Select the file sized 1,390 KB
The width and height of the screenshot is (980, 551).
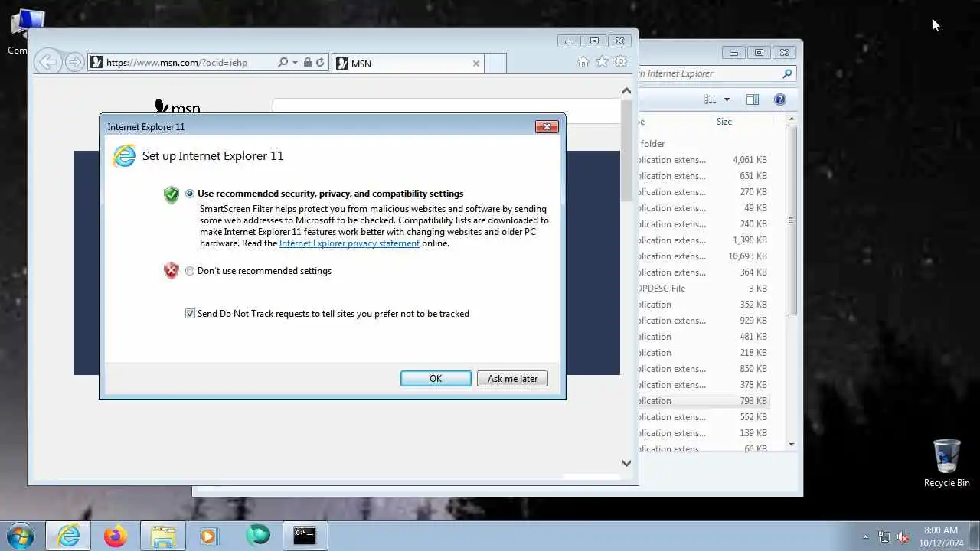tap(704, 240)
